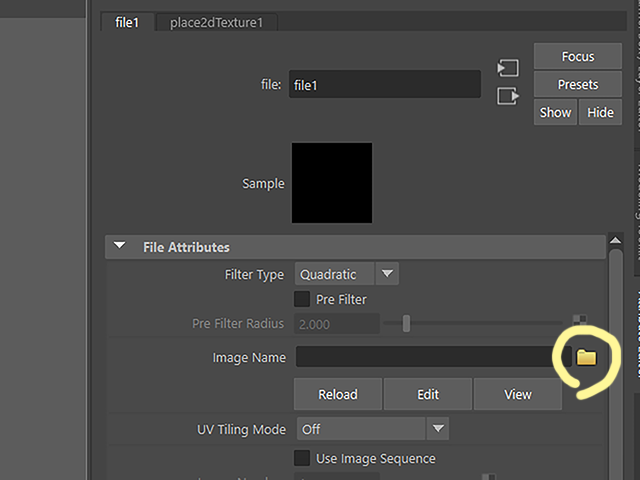Click the Focus button
640x480 pixels.
578,56
